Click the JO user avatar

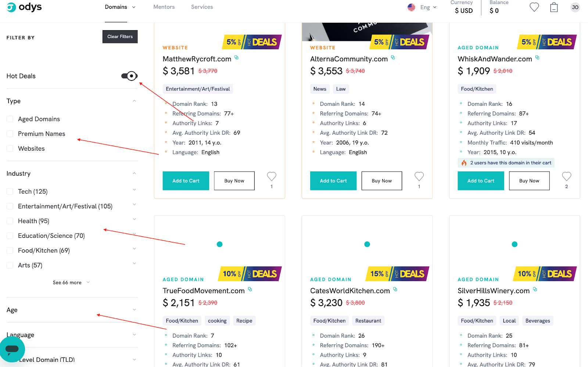point(575,7)
